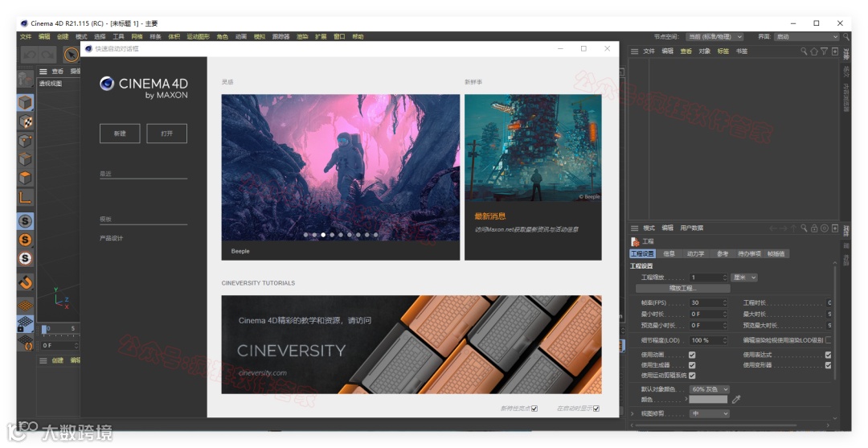Open the 渲染 menu
Image resolution: width=868 pixels, height=448 pixels.
[302, 36]
